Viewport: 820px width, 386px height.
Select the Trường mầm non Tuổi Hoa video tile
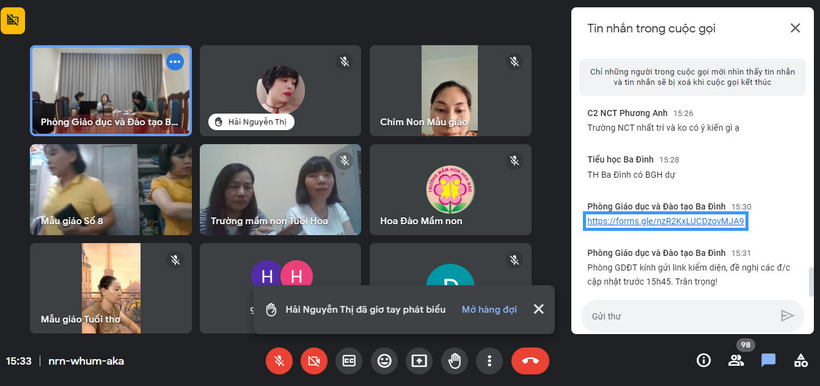(x=280, y=189)
